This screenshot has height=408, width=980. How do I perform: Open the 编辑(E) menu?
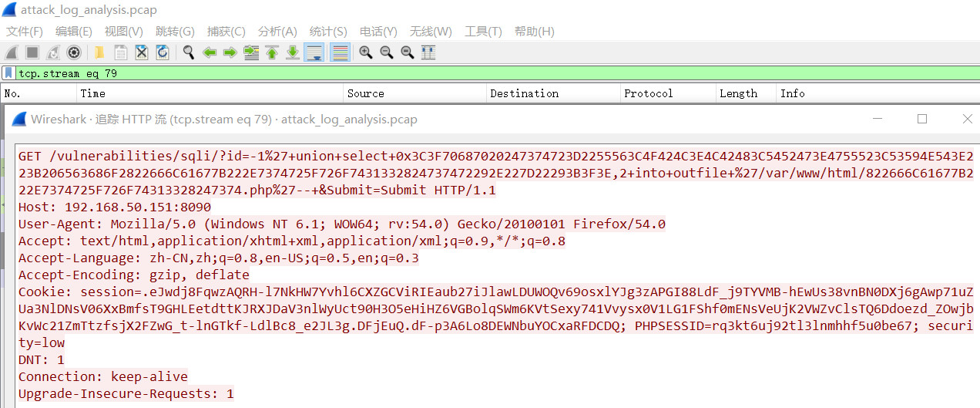(x=74, y=32)
